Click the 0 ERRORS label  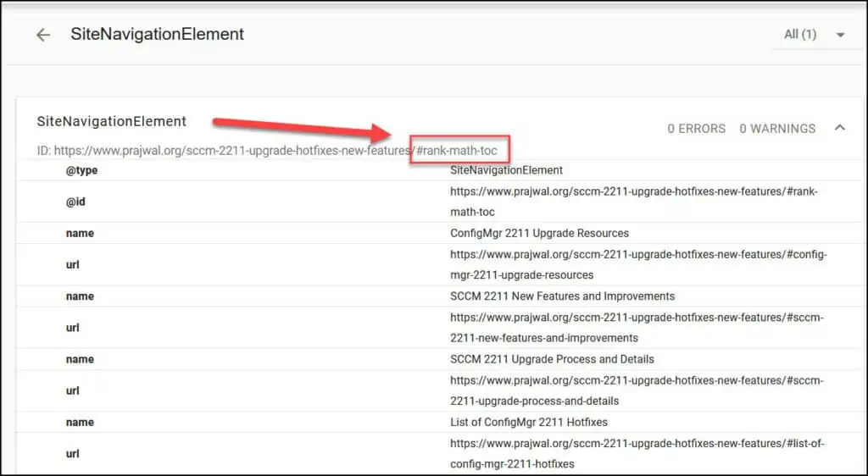coord(697,129)
